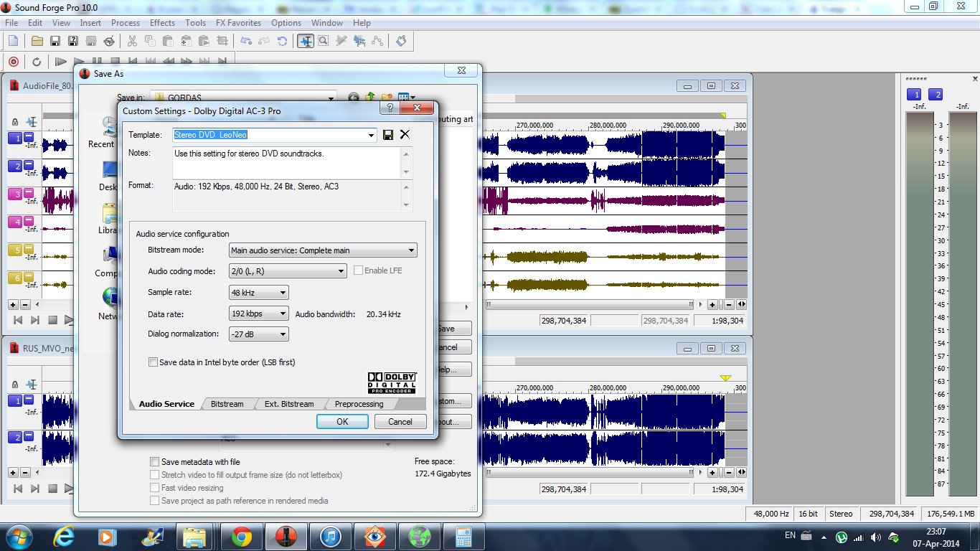Switch to the Ext. Bitstream tab
The image size is (980, 551).
point(288,404)
